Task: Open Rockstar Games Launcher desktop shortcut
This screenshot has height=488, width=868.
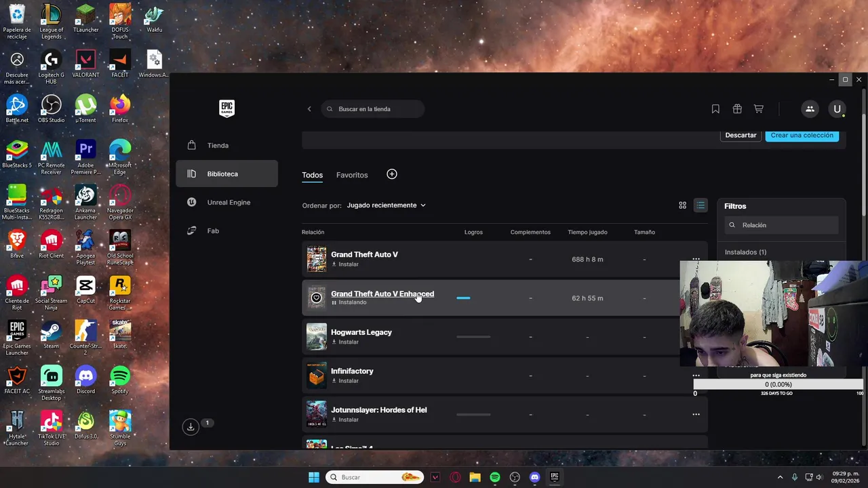Action: click(120, 293)
